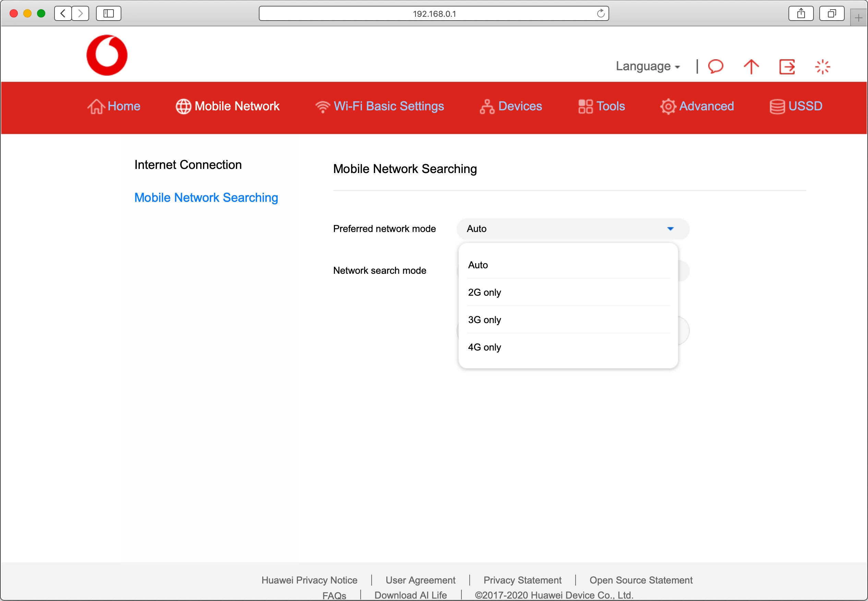Viewport: 868px width, 601px height.
Task: Click the logout exit icon
Action: pyautogui.click(x=787, y=67)
